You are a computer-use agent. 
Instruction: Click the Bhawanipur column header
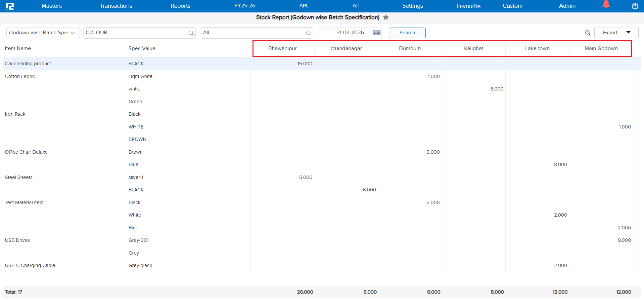click(282, 48)
